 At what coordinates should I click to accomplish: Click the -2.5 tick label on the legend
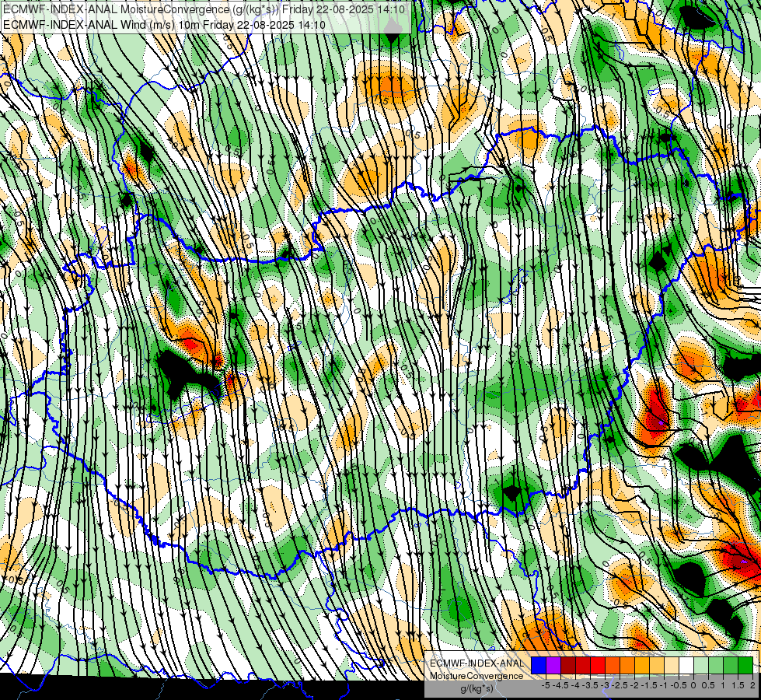(621, 685)
